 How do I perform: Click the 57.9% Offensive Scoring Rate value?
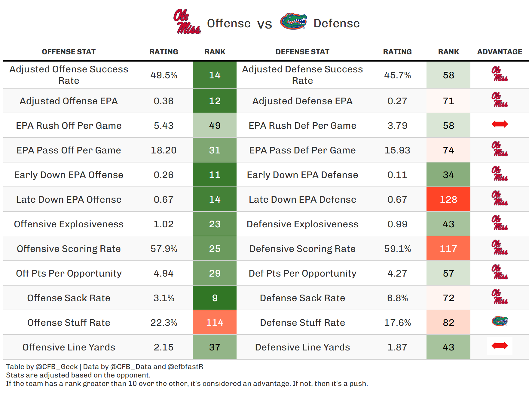pos(164,249)
